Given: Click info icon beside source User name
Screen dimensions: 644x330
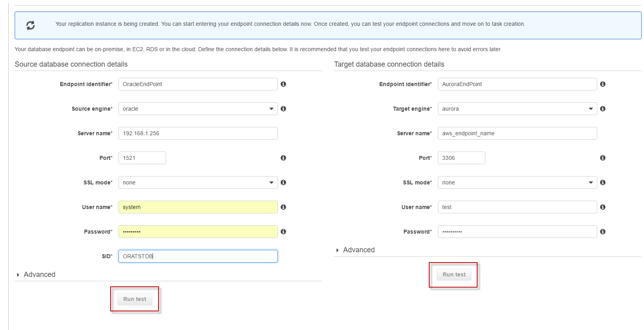Looking at the screenshot, I should point(283,207).
